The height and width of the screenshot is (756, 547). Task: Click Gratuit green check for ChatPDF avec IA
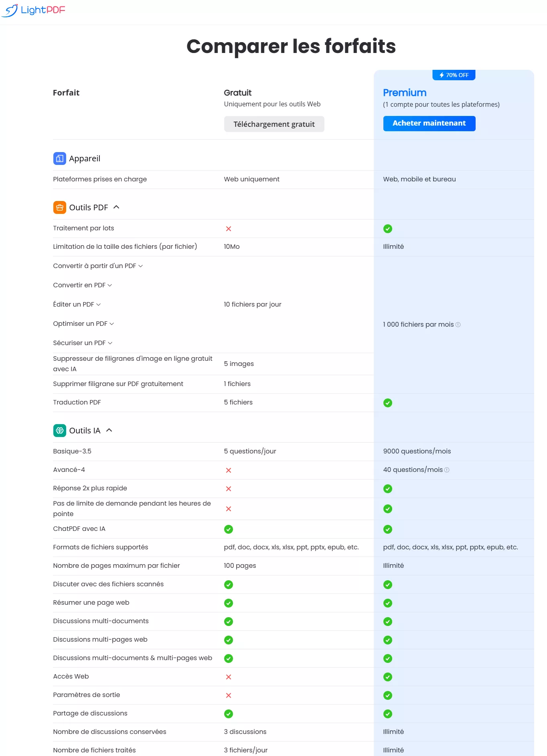tap(229, 529)
